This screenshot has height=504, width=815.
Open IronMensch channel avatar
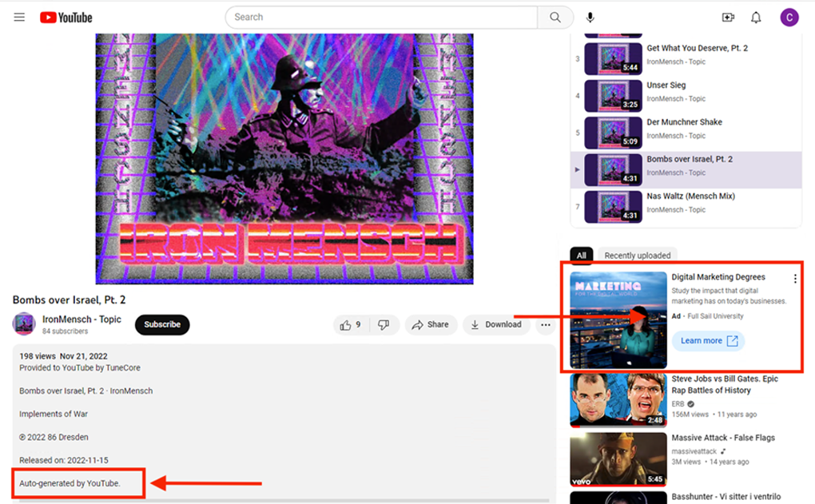[24, 324]
